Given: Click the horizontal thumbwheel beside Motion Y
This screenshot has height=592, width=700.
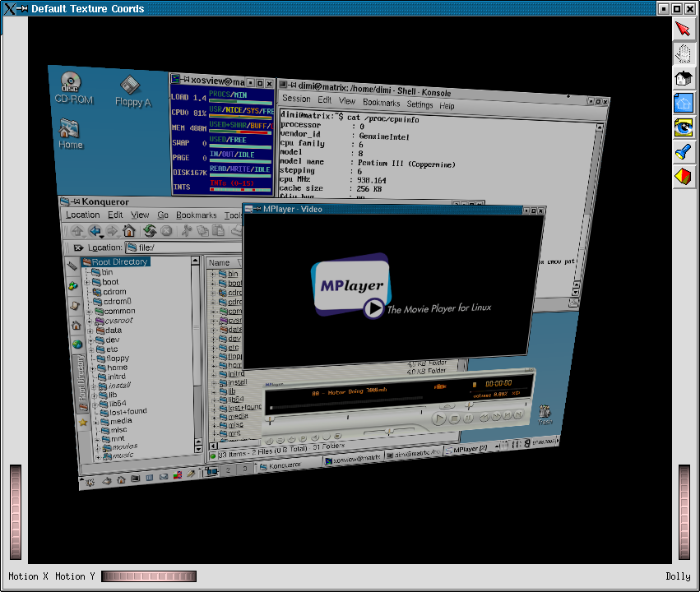Looking at the screenshot, I should coord(149,576).
